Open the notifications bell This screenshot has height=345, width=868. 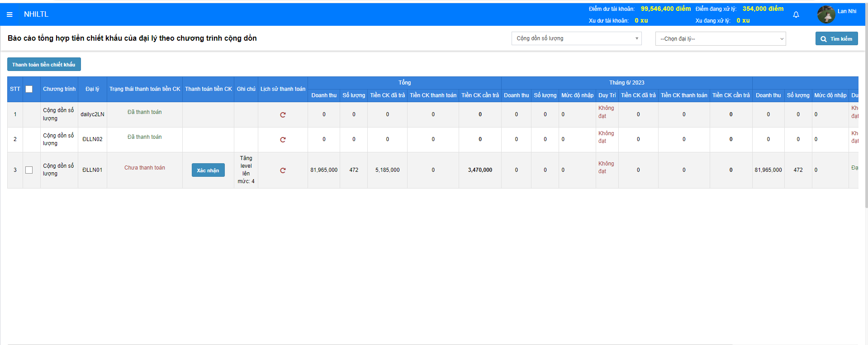point(796,14)
